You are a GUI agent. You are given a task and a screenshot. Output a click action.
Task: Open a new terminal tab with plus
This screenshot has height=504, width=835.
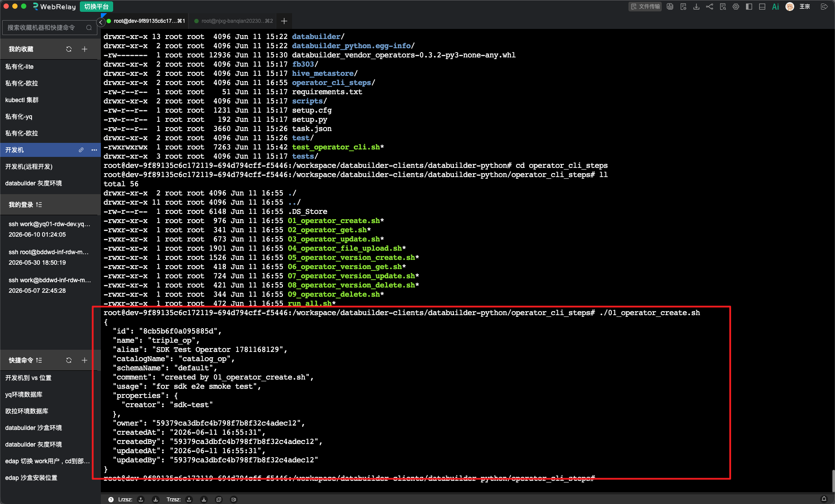(x=284, y=21)
